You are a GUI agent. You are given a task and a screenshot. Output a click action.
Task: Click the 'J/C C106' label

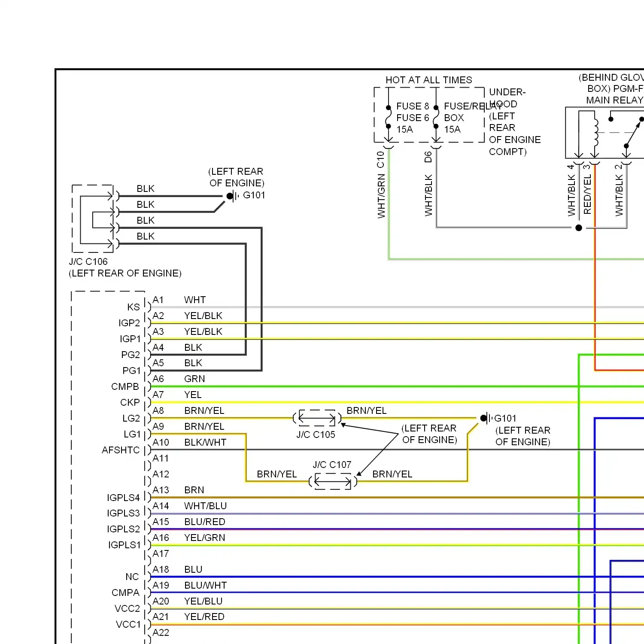[88, 262]
